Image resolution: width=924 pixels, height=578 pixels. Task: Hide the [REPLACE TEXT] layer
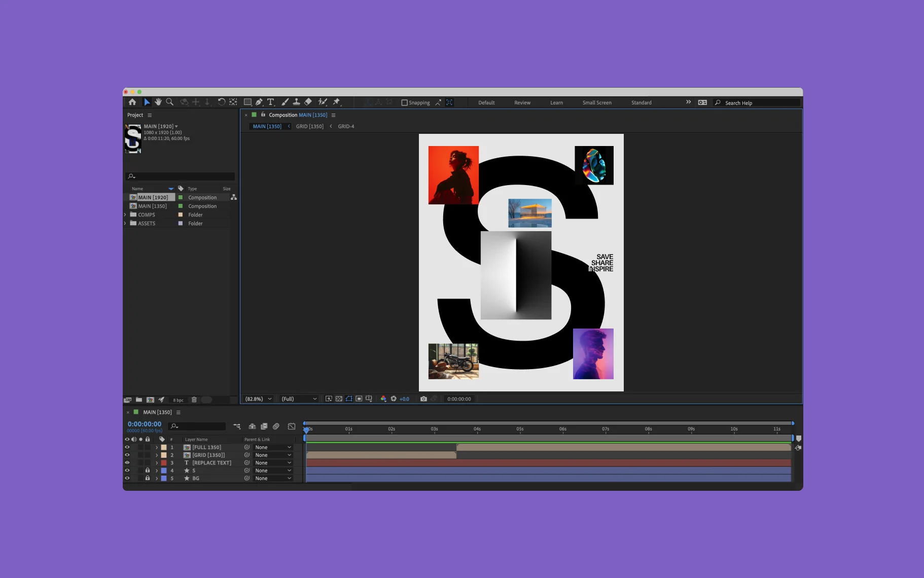click(127, 463)
